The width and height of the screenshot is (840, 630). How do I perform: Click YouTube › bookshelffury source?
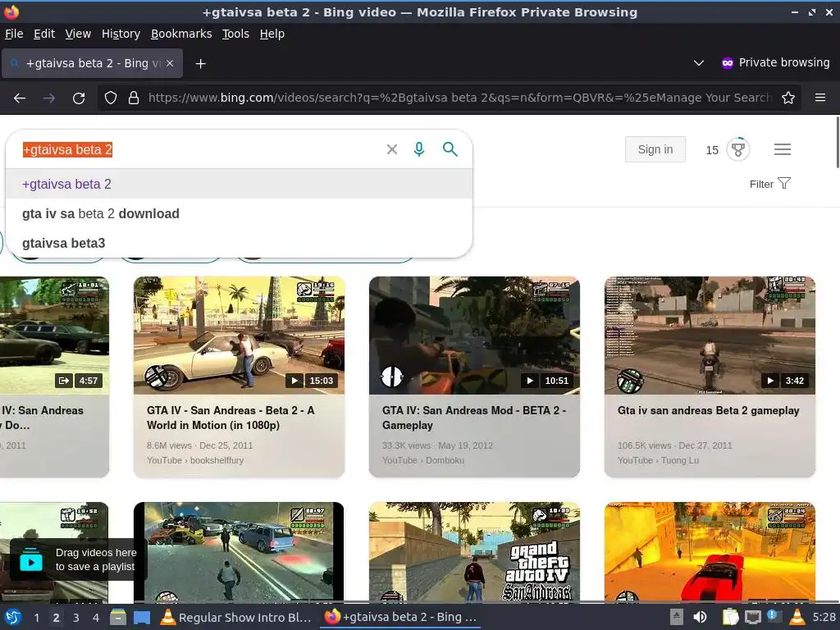click(195, 460)
